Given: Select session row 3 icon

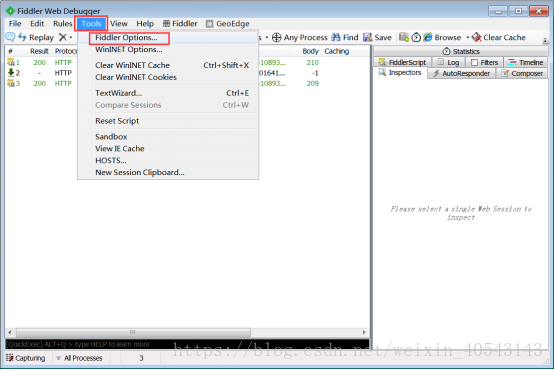Looking at the screenshot, I should 11,83.
